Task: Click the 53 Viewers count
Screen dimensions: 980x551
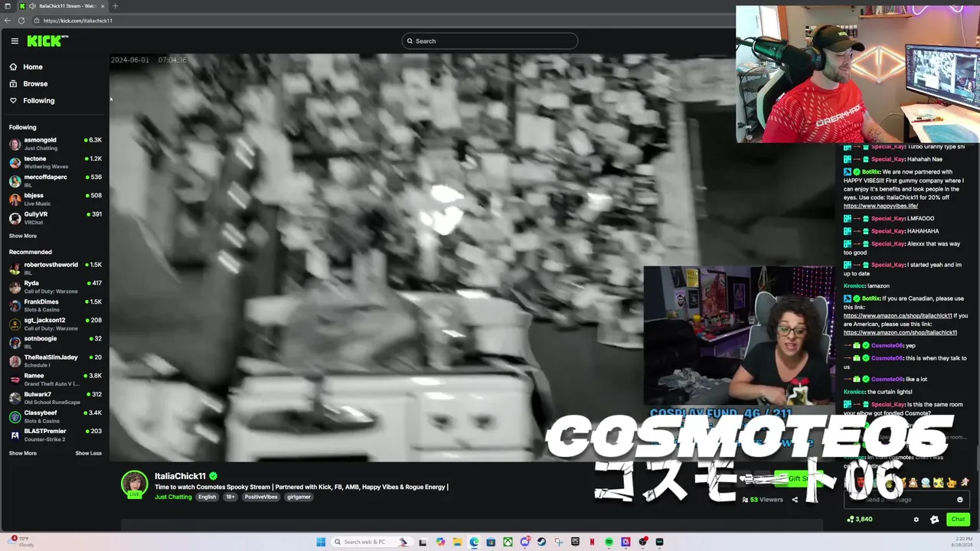Action: (x=762, y=500)
